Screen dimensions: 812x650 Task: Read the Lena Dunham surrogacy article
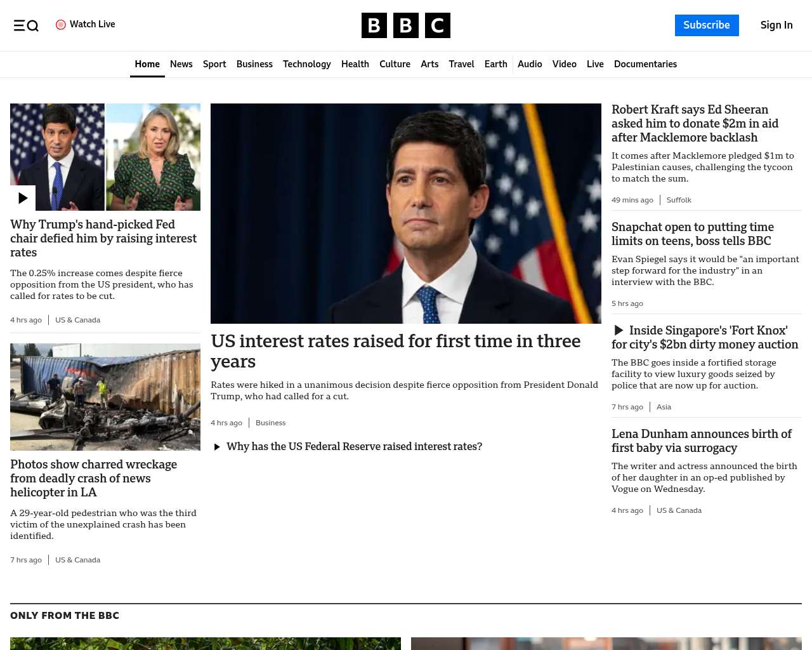(x=702, y=441)
